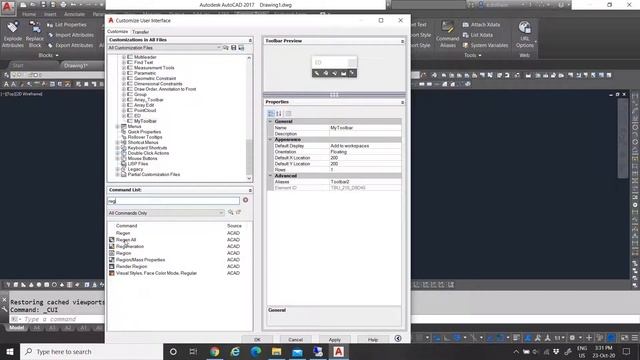The height and width of the screenshot is (360, 640).
Task: Click the Cancel button in the dialog
Action: [296, 339]
